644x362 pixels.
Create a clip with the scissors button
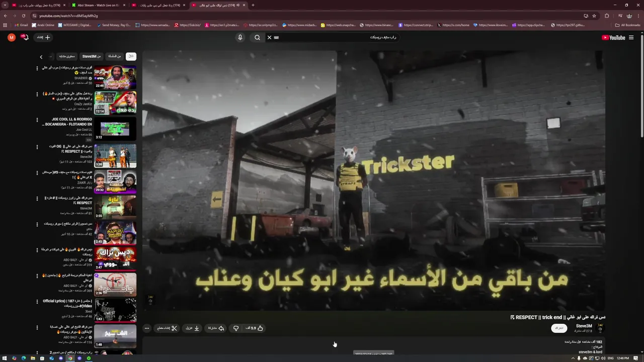click(x=167, y=328)
